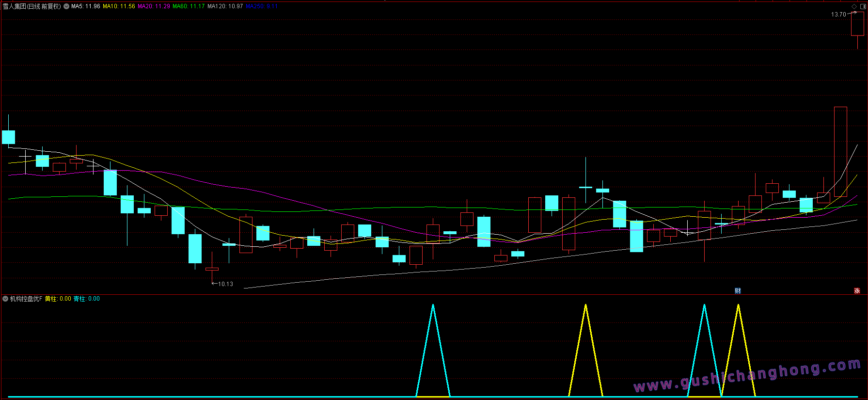Click the red 涨 marker icon
868x400 pixels.
[857, 291]
